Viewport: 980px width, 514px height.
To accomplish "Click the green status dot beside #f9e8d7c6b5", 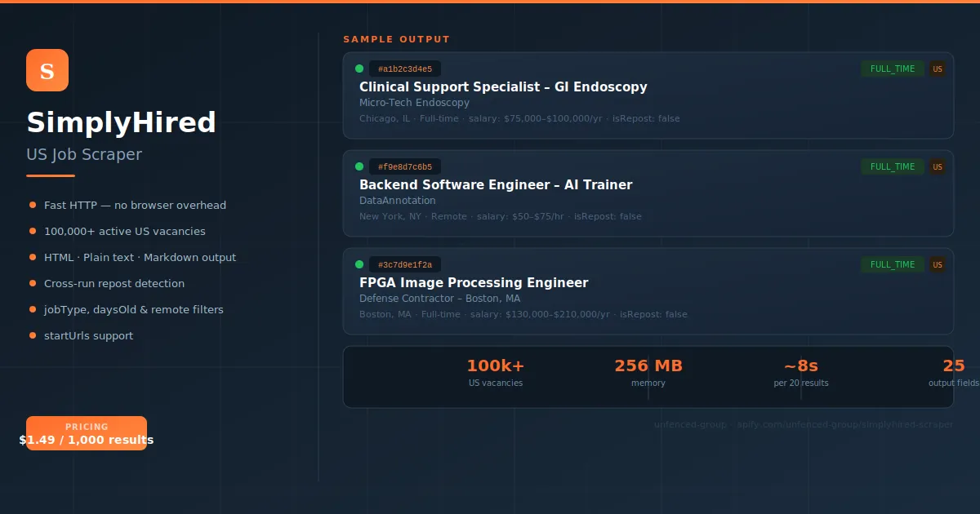I will click(x=359, y=166).
